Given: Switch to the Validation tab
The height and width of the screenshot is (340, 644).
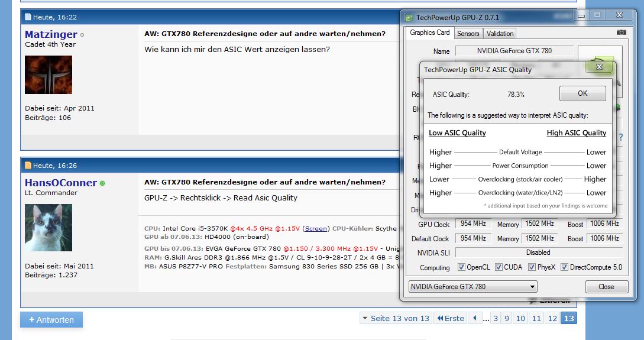Looking at the screenshot, I should coord(500,34).
